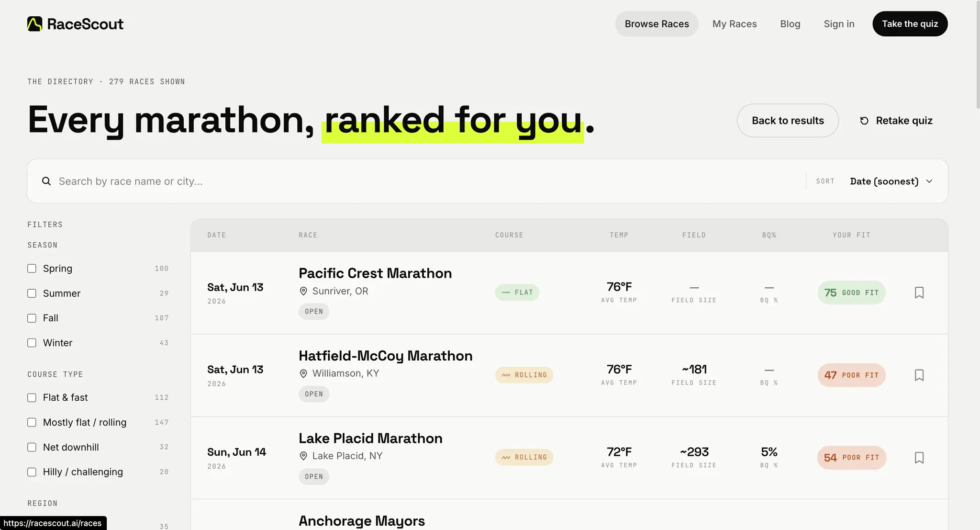The width and height of the screenshot is (980, 530).
Task: Open the Blog nav link
Action: tap(790, 24)
